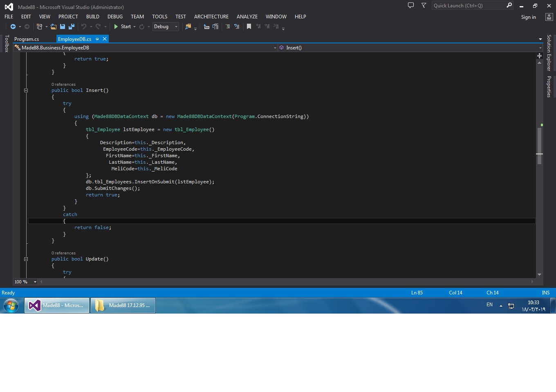Open the feedback speech bubble icon

[x=411, y=5]
